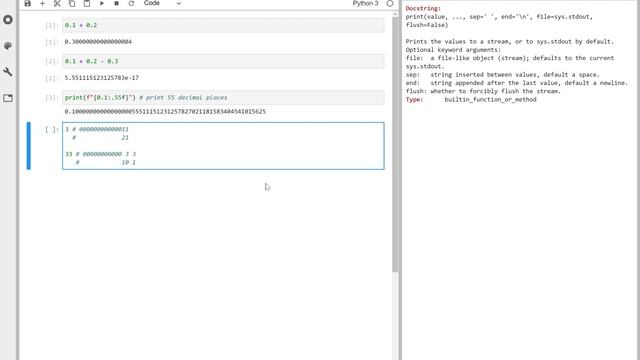Image resolution: width=640 pixels, height=360 pixels.
Task: Open the Running Terminals and Kernels sidebar tab
Action: coord(8,20)
